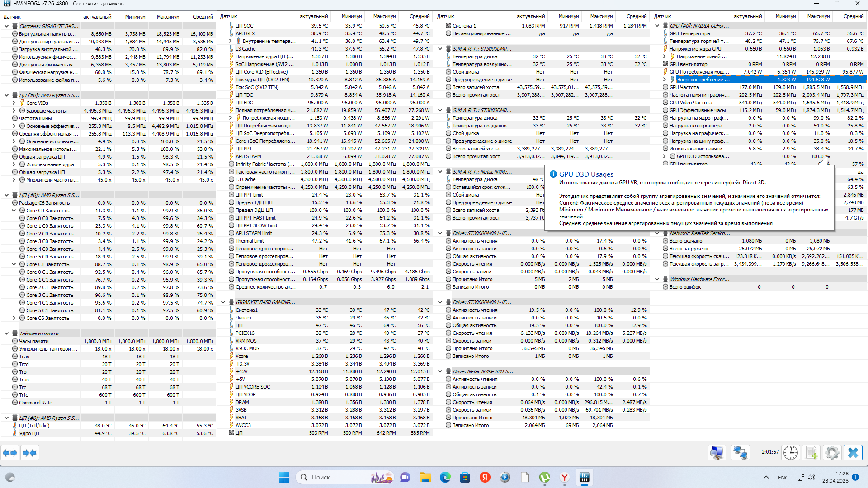Image resolution: width=868 pixels, height=488 pixels.
Task: Collapse the Windows Hardware Errors group
Action: coord(657,279)
